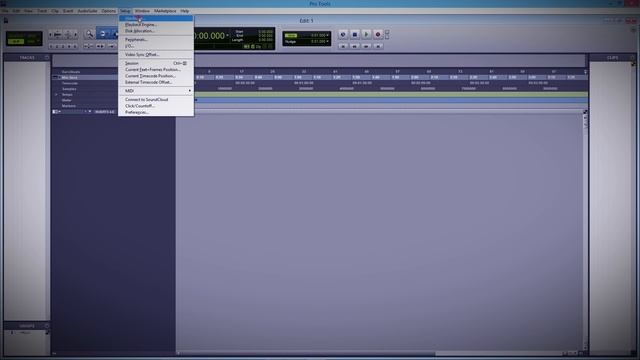This screenshot has width=640, height=360.
Task: Open Playback Engine from Setup menu
Action: 156,24
